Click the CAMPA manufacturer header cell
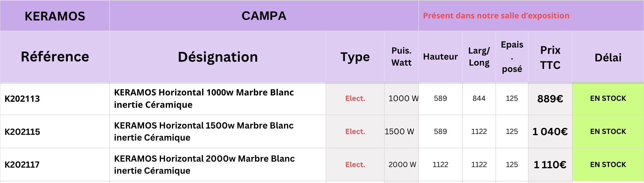The image size is (644, 183). (264, 16)
